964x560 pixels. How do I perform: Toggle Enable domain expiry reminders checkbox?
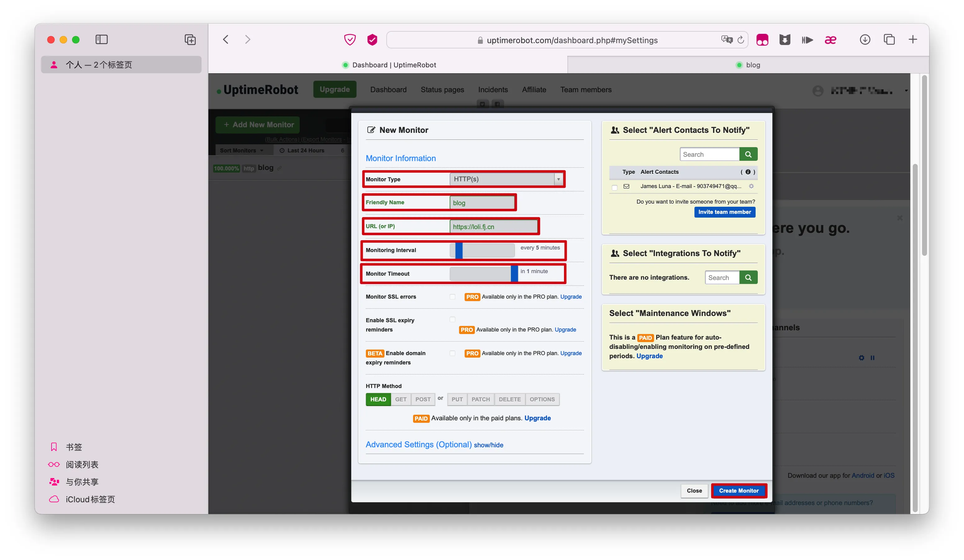coord(452,353)
